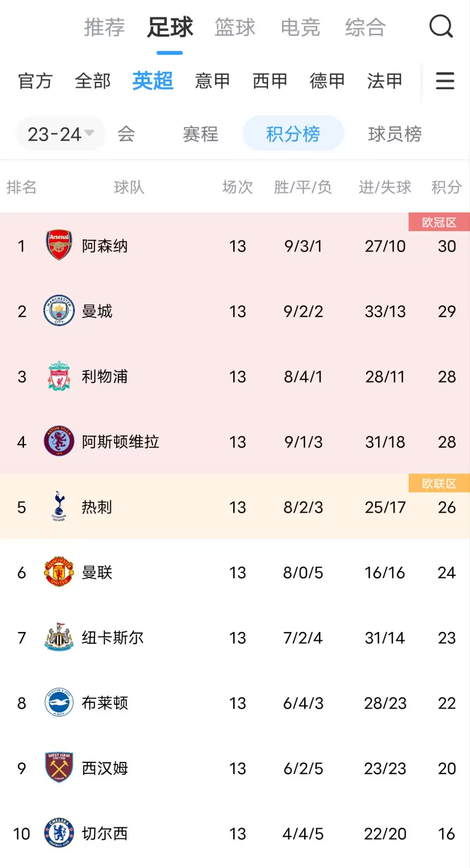Select the 西甲 league tab
470x868 pixels.
(270, 81)
